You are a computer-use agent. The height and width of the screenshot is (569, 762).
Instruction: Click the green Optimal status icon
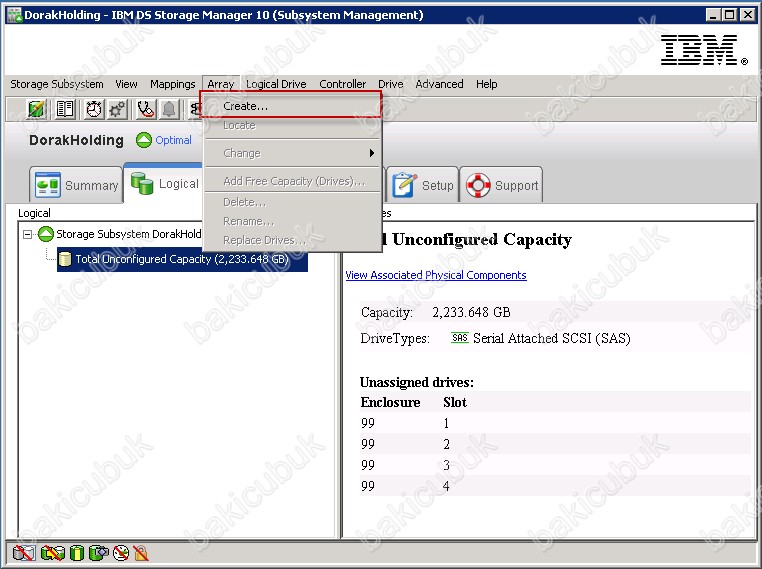[x=144, y=140]
